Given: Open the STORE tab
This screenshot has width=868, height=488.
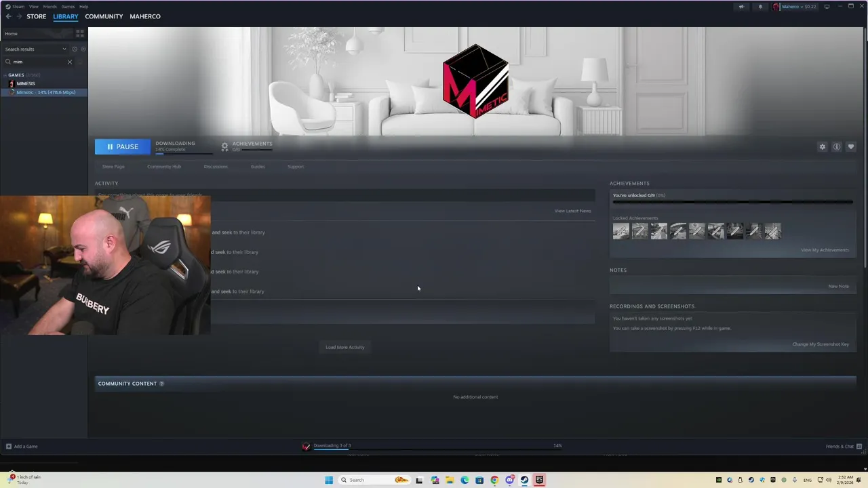Looking at the screenshot, I should point(37,16).
